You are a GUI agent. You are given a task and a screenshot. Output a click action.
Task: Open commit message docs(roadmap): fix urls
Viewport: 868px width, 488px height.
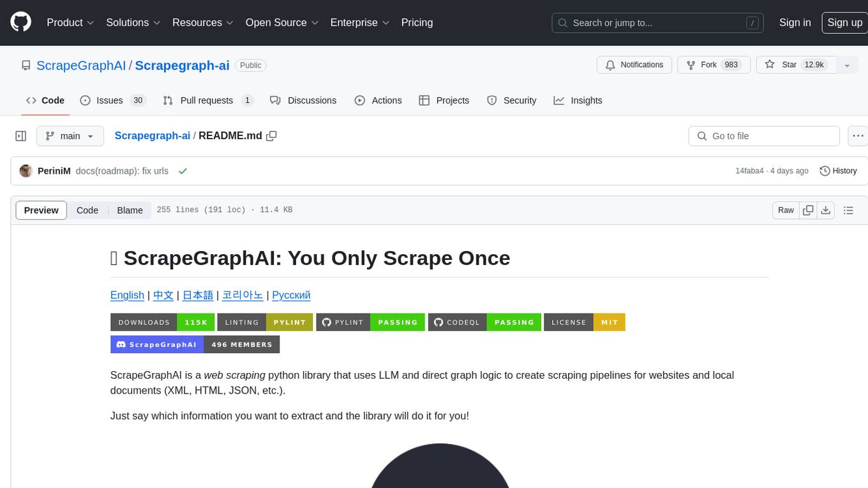(x=122, y=171)
